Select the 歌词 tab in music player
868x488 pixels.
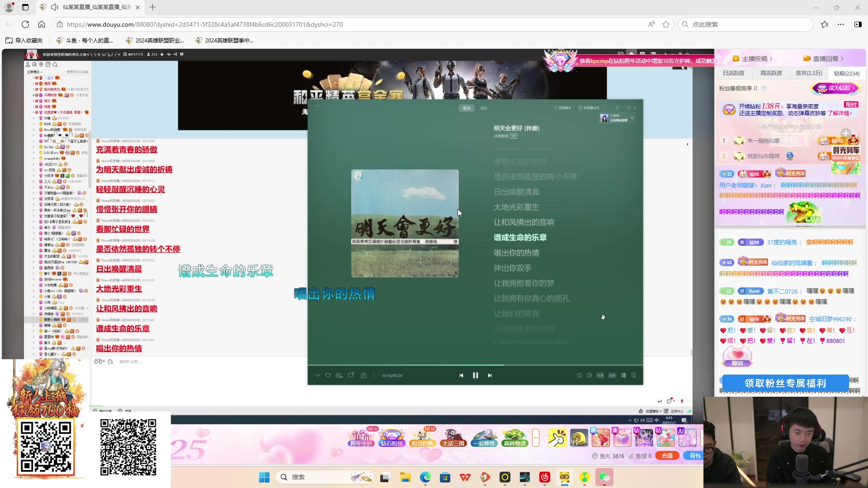click(467, 108)
